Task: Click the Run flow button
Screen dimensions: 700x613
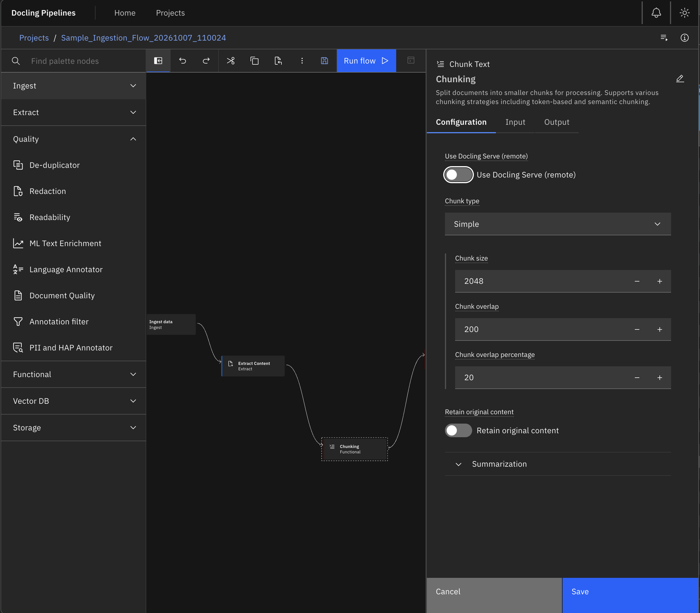Action: pos(366,61)
